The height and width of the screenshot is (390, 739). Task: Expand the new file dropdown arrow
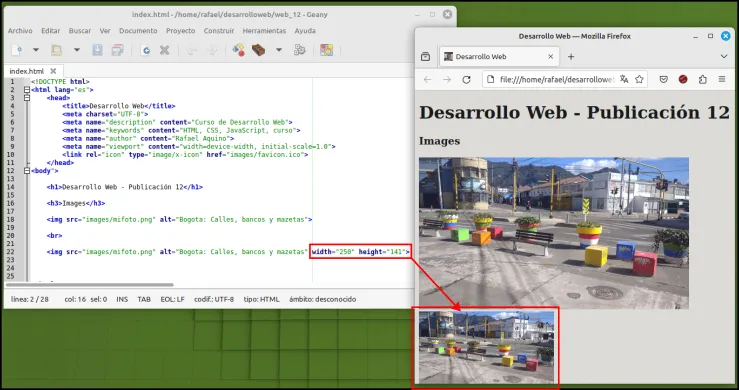35,50
